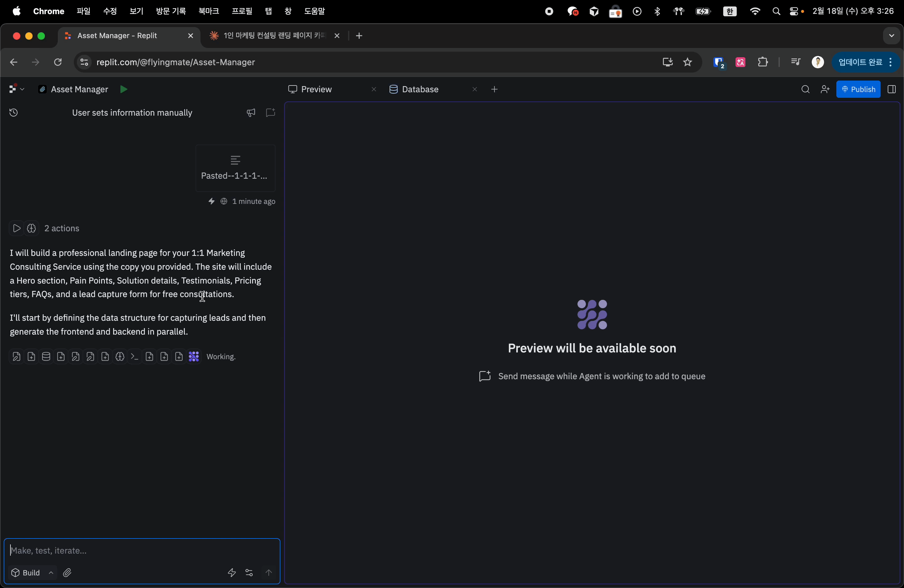Screen dimensions: 904x588
Task: Open chat history clock icon
Action: tap(14, 113)
